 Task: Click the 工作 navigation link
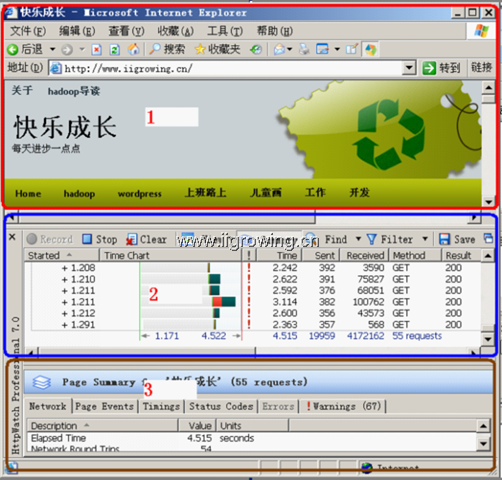315,193
